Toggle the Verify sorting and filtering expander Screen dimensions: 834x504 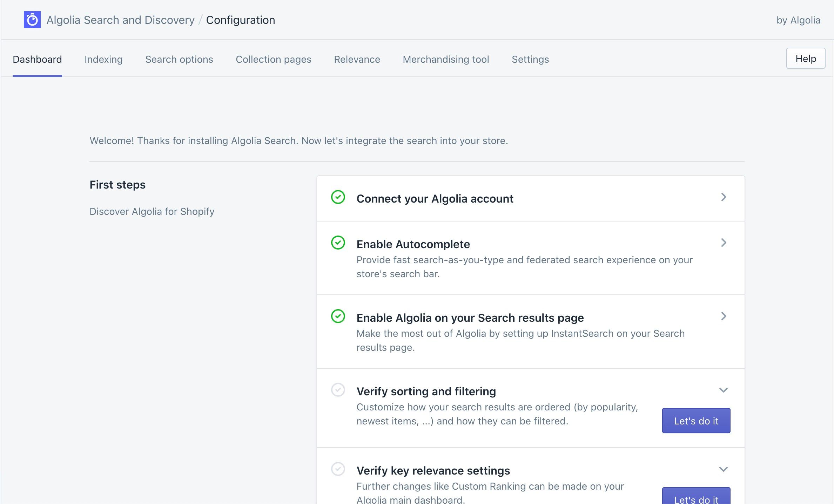[724, 390]
